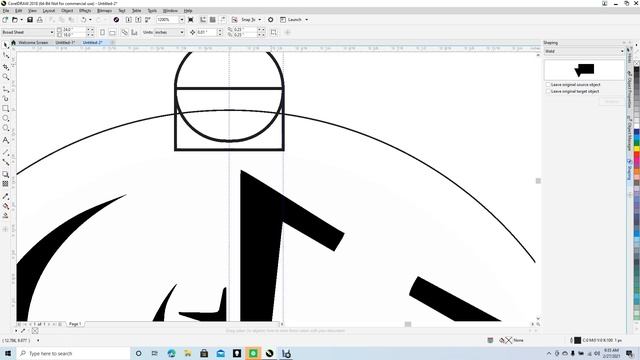Image resolution: width=640 pixels, height=360 pixels.
Task: Click the Import icon in toolbar
Action: pyautogui.click(x=128, y=20)
